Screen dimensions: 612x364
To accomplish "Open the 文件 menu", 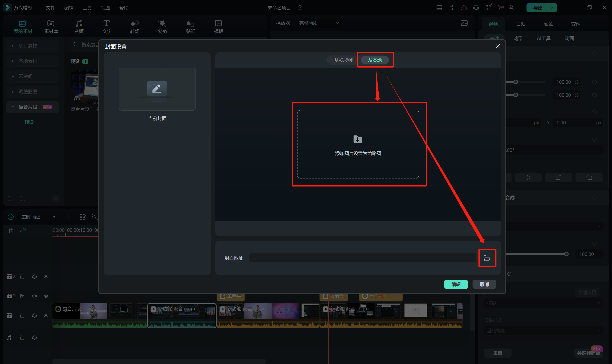I will point(50,8).
